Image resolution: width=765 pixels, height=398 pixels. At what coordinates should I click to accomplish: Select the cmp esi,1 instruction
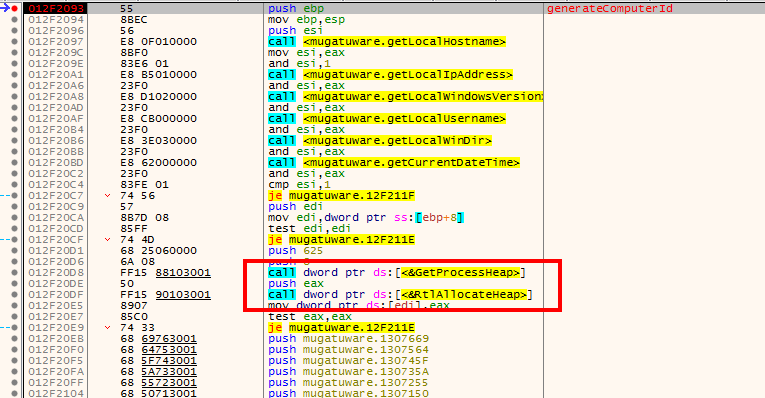coord(300,184)
